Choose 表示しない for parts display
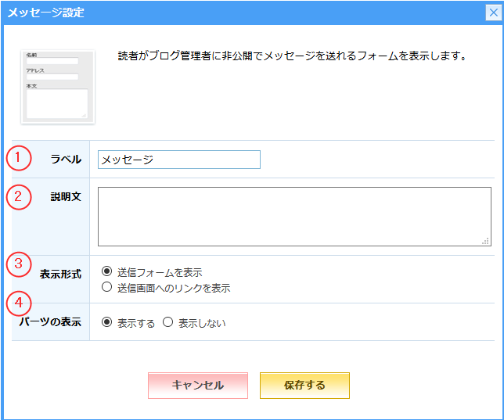This screenshot has height=420, width=504. point(167,322)
